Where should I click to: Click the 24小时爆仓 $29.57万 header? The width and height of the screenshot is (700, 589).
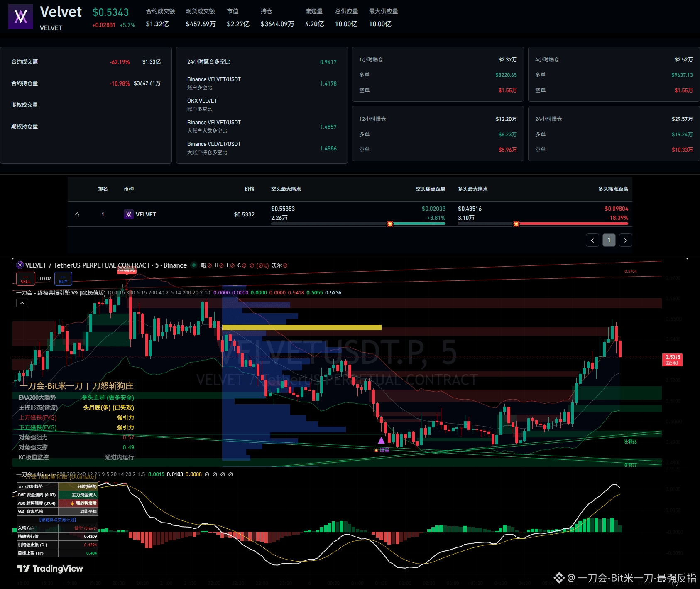pos(614,119)
